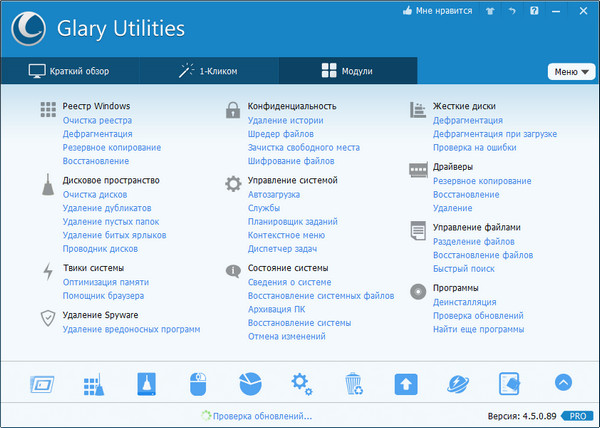
Task: Open the registry cleaner broom icon in bottom toolbar
Action: pos(92,382)
